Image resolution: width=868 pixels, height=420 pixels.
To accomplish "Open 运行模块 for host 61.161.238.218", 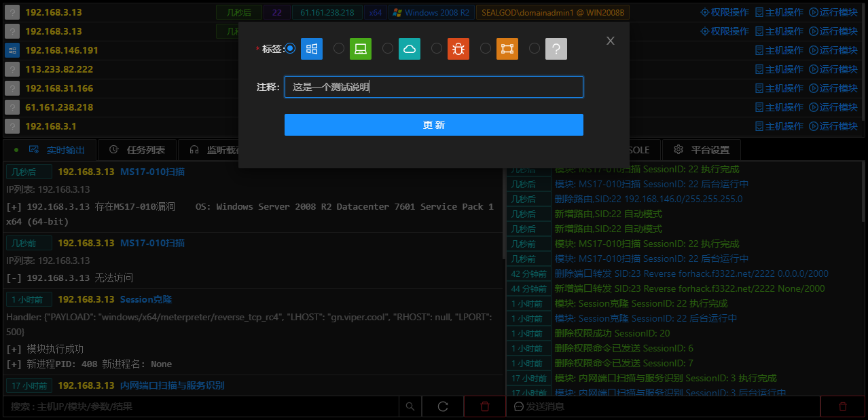I will [x=833, y=107].
